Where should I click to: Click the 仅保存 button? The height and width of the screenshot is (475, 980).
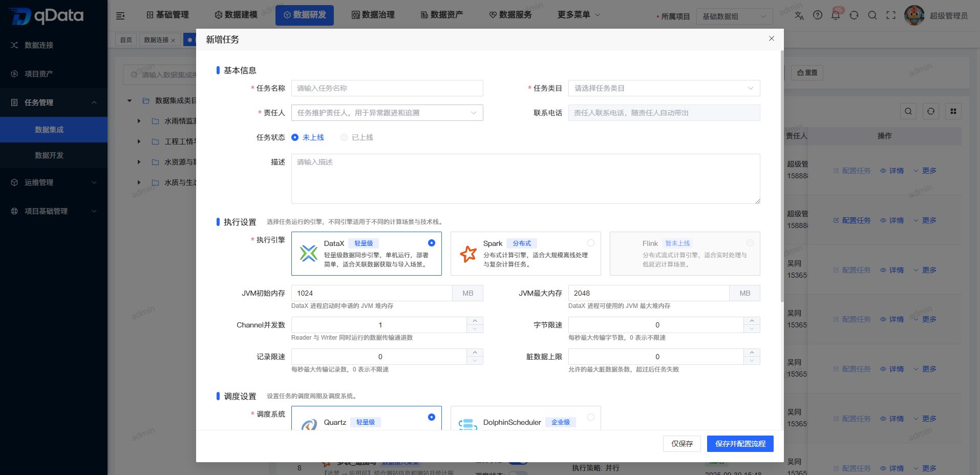pyautogui.click(x=682, y=444)
